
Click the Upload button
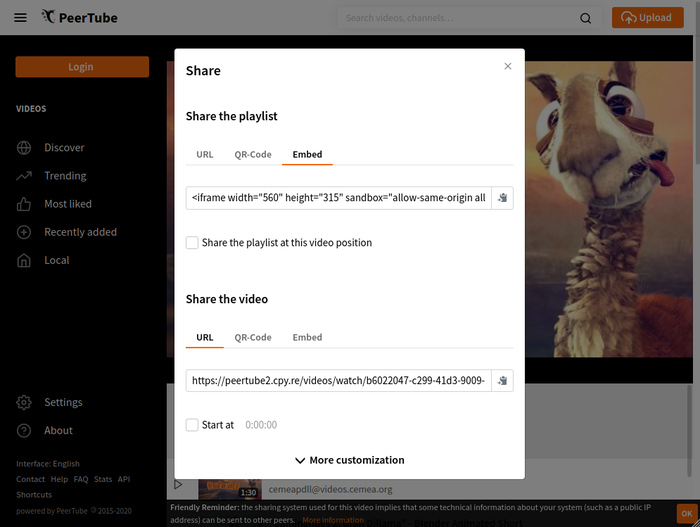click(647, 17)
